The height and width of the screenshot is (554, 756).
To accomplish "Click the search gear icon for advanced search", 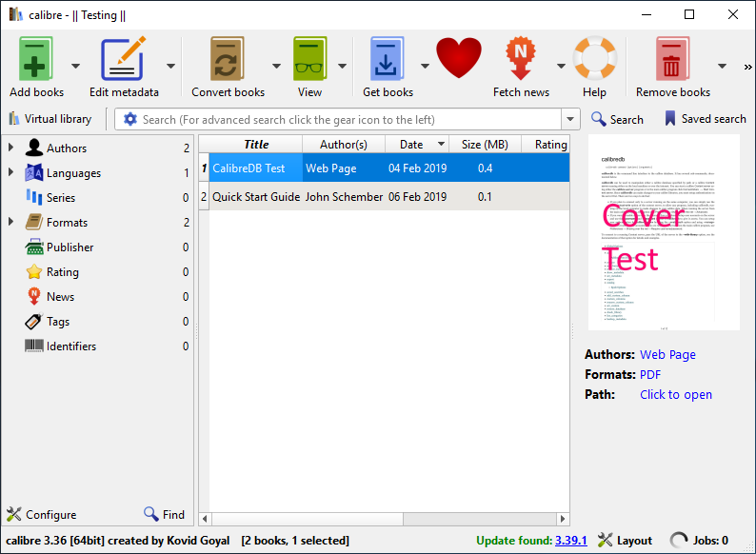I will tap(130, 119).
